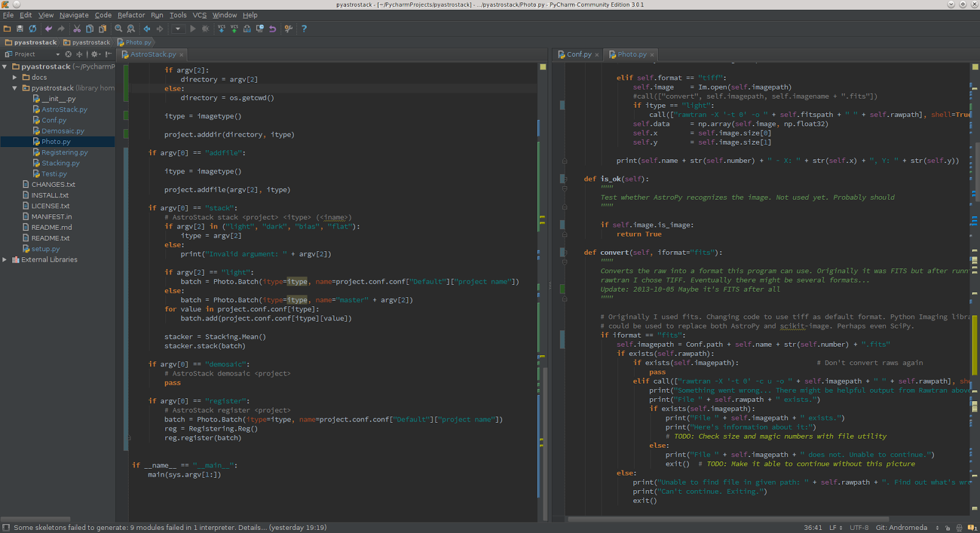
Task: Open the Refactor menu
Action: (x=131, y=15)
